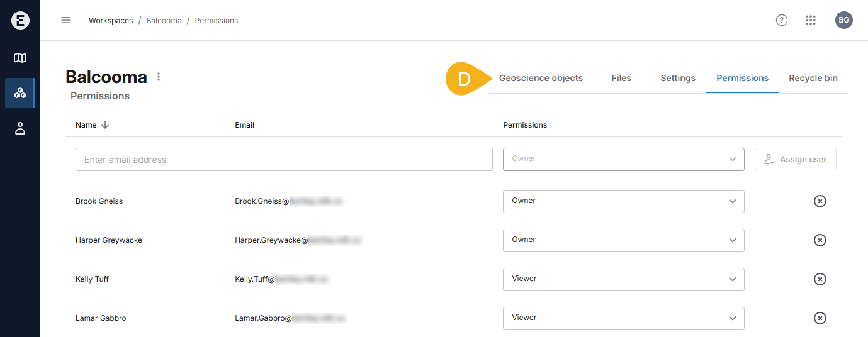Screen dimensions: 868x337
Task: Go to the Recycle bin tab
Action: 813,79
